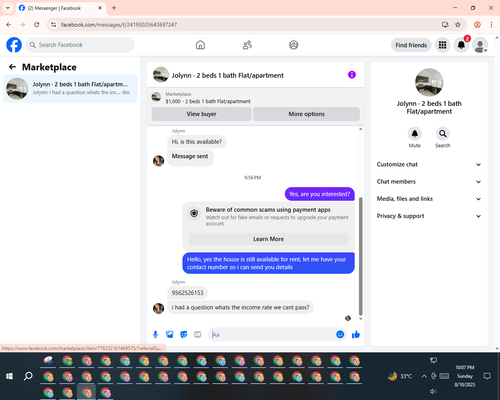
Task: Click the browser address bar URL
Action: tap(119, 25)
